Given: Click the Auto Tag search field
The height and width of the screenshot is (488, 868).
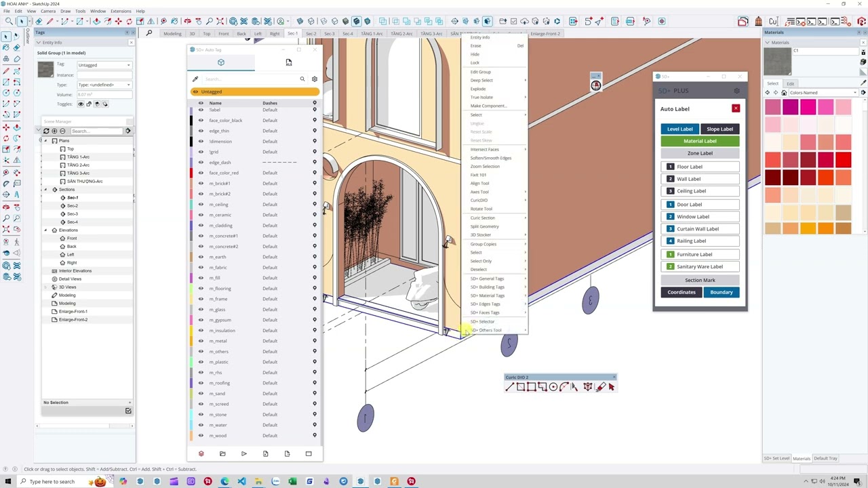Looking at the screenshot, I should coord(250,79).
